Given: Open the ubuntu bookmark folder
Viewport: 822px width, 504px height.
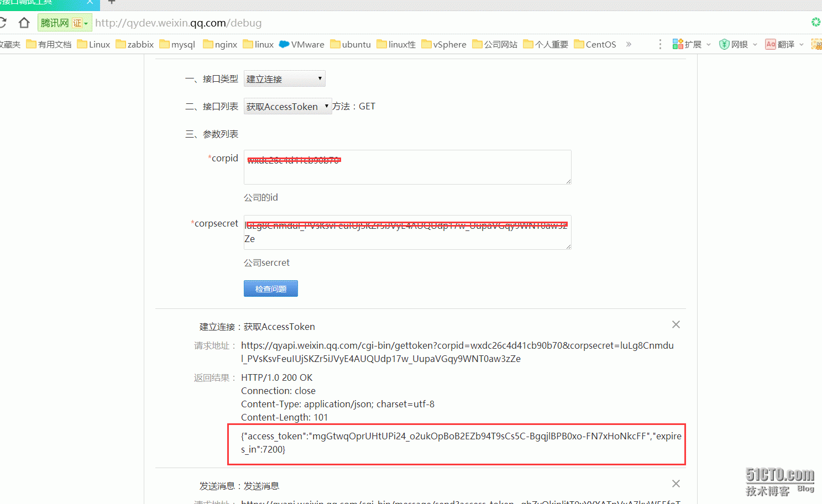Looking at the screenshot, I should coord(350,44).
